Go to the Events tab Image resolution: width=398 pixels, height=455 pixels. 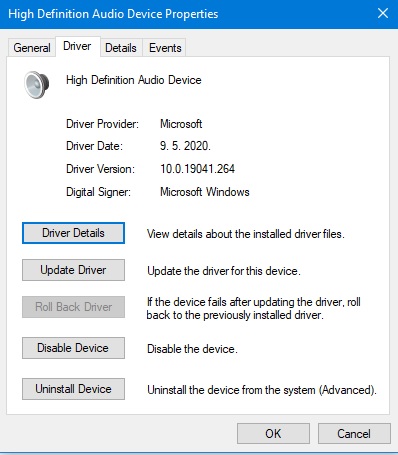coord(165,48)
